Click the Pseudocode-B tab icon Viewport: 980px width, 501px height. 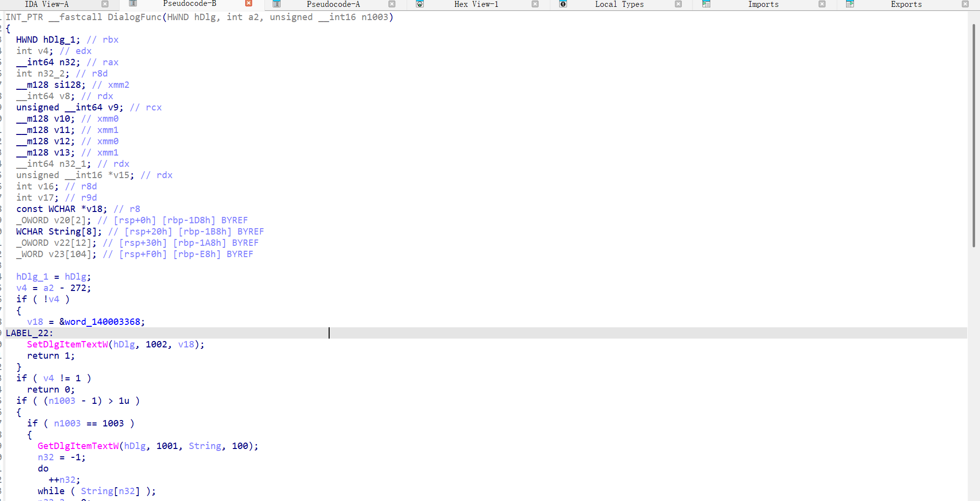tap(132, 3)
